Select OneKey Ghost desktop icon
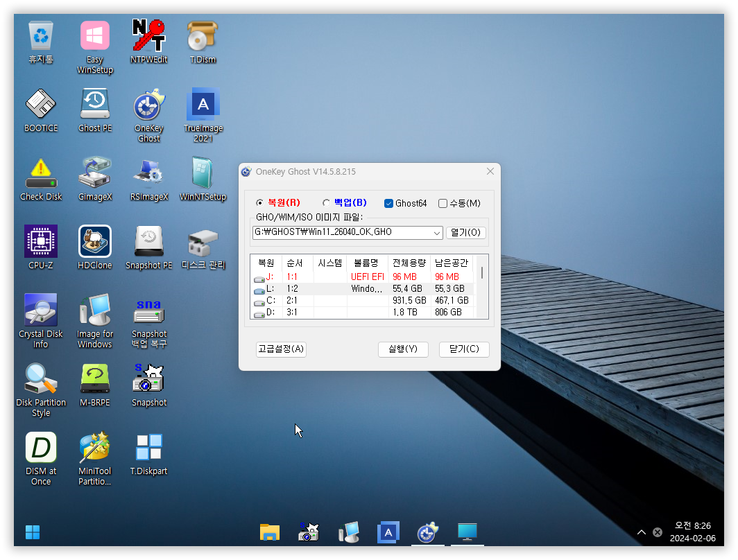This screenshot has height=560, width=738. [148, 115]
